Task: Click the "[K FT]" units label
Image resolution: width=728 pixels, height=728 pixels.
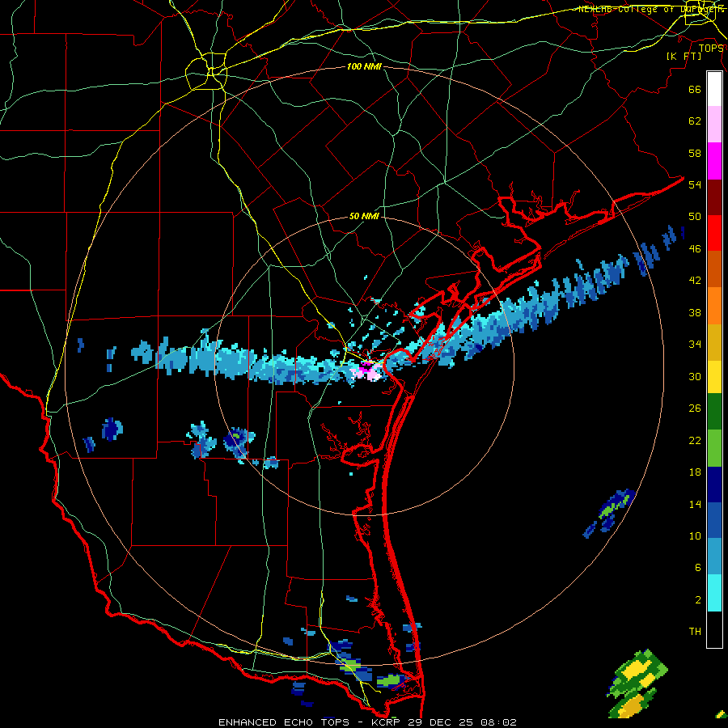Action: tap(684, 56)
